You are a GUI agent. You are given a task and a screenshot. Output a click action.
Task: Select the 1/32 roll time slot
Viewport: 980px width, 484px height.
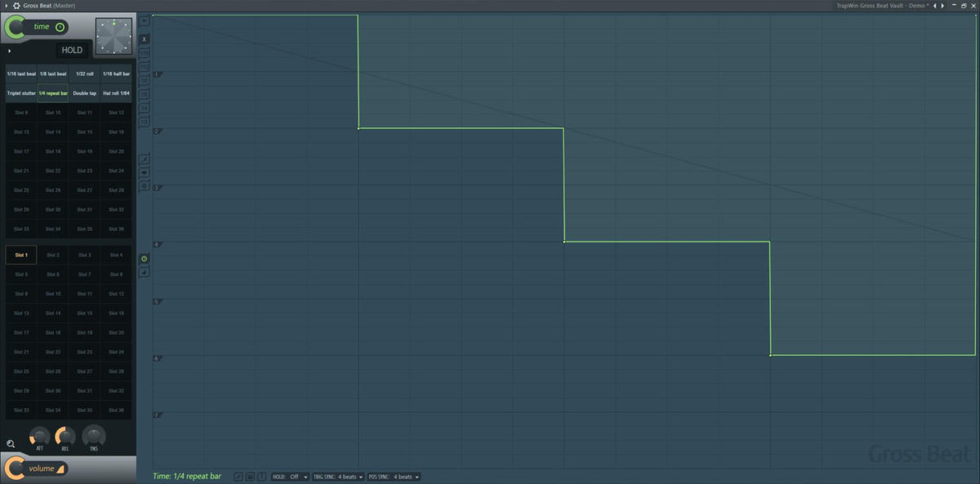pos(84,73)
